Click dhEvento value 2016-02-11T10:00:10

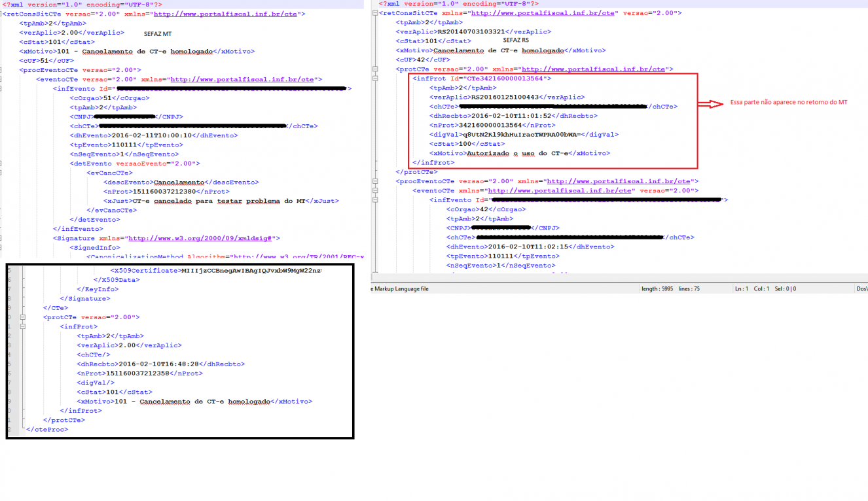[153, 135]
